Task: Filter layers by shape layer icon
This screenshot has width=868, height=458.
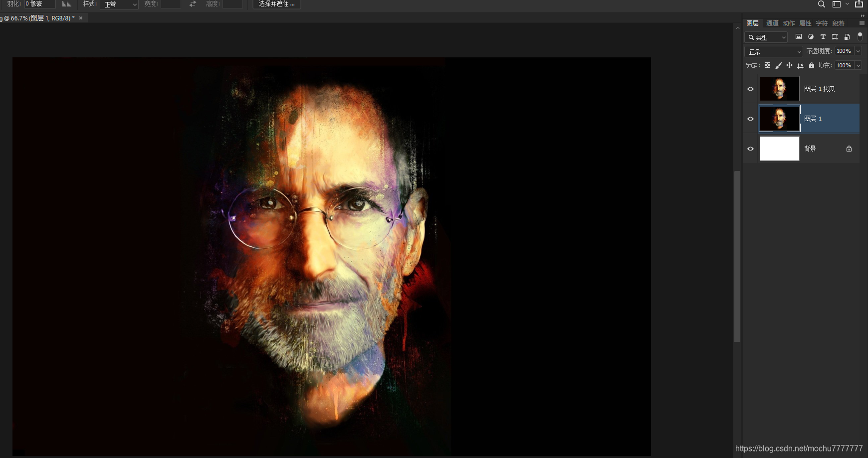Action: click(835, 37)
